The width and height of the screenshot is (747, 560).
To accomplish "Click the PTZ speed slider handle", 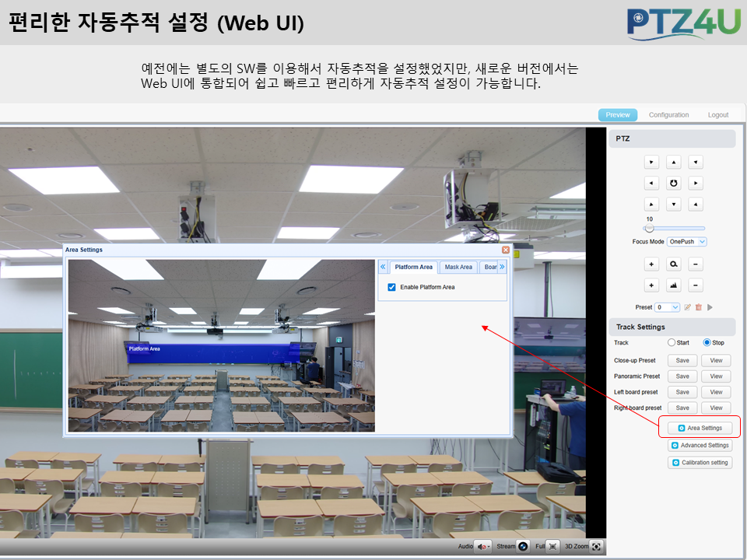I will coord(649,228).
